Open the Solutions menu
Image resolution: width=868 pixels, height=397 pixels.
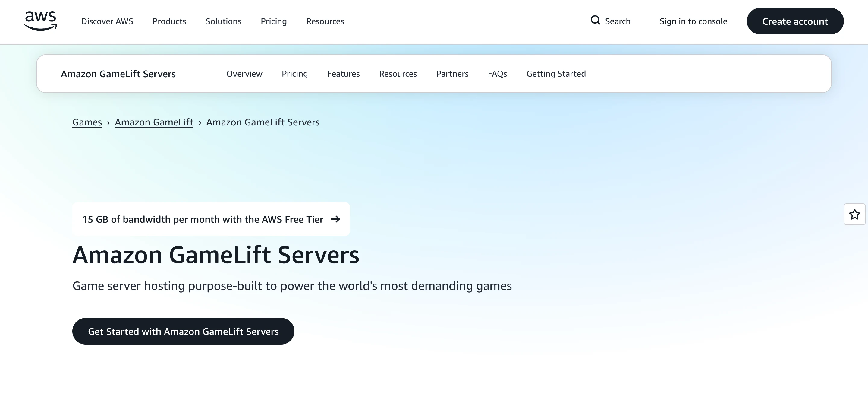223,21
